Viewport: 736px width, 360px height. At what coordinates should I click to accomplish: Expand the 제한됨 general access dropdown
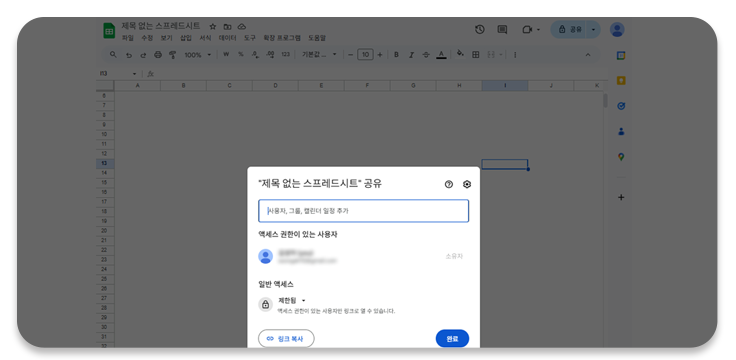(x=291, y=300)
